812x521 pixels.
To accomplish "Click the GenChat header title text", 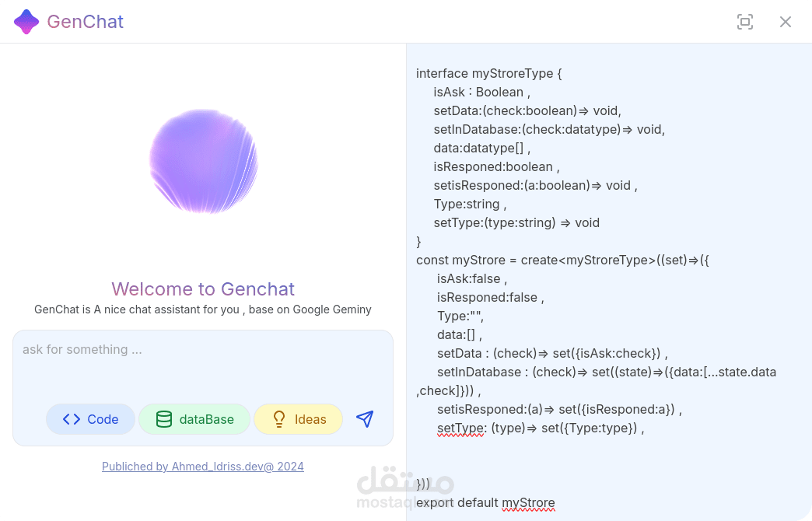I will click(86, 21).
